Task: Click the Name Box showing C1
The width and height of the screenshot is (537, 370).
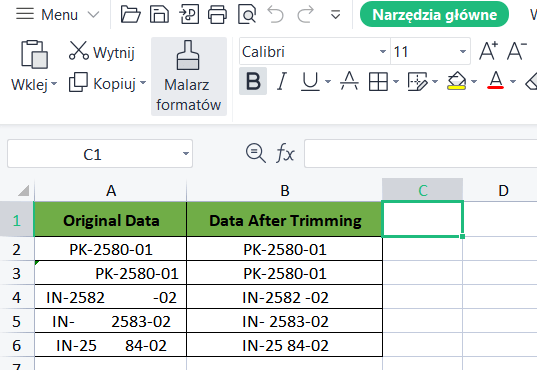Action: click(x=92, y=154)
